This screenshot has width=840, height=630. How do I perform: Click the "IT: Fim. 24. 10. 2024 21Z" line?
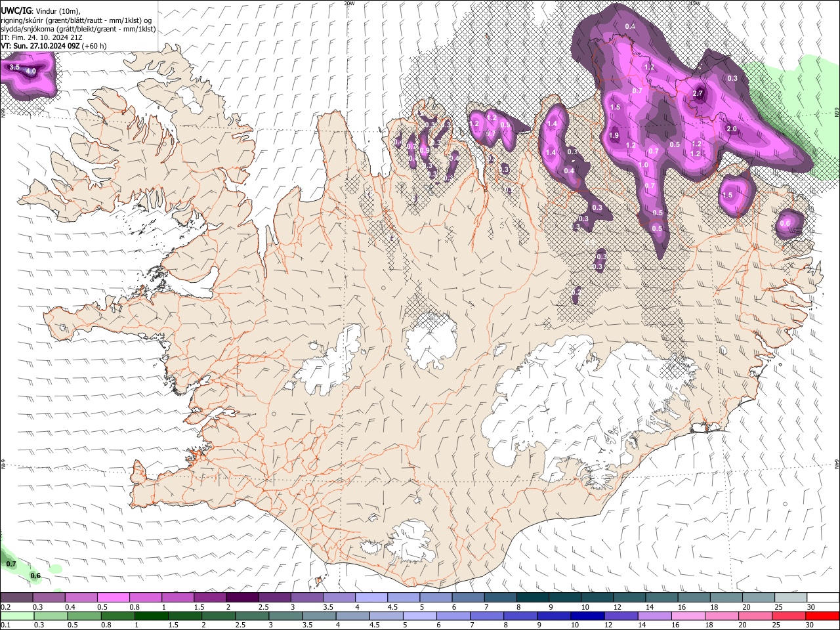pyautogui.click(x=41, y=37)
